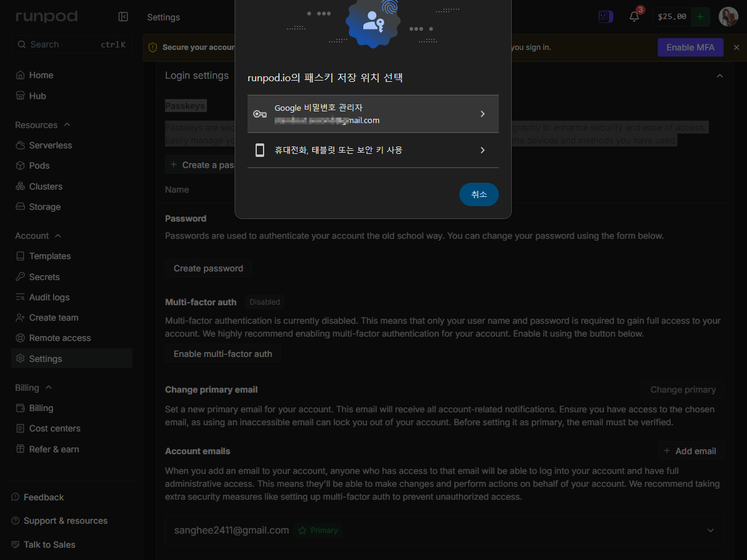Open the Serverless page label
Screen dimensions: 747x560
(x=50, y=145)
